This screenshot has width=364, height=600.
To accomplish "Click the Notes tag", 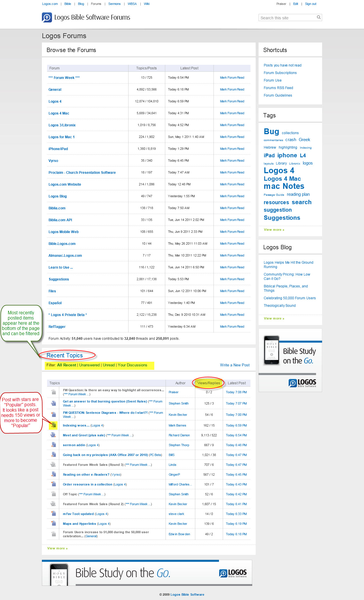I will pos(294,186).
